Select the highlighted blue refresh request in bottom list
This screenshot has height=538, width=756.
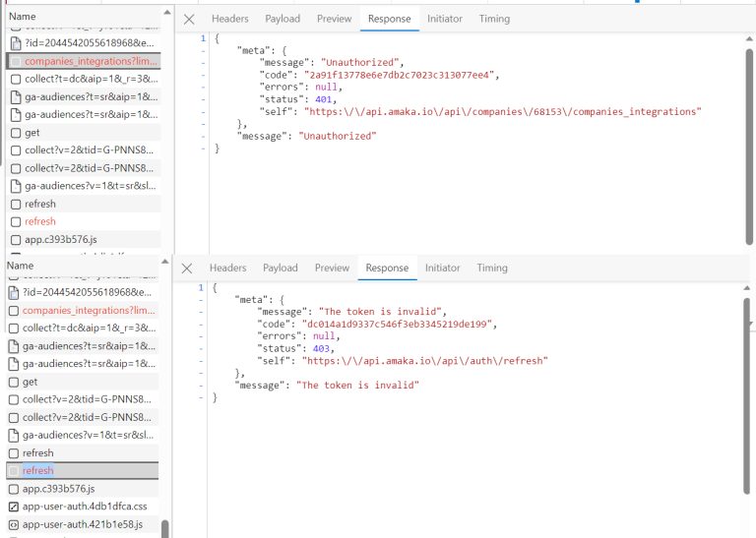tap(82, 470)
